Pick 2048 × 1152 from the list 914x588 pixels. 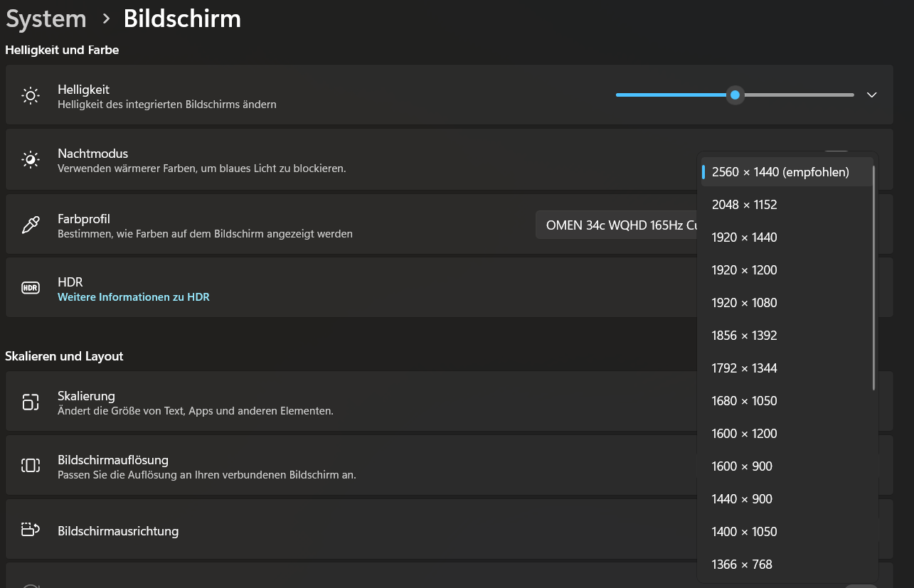coord(744,205)
